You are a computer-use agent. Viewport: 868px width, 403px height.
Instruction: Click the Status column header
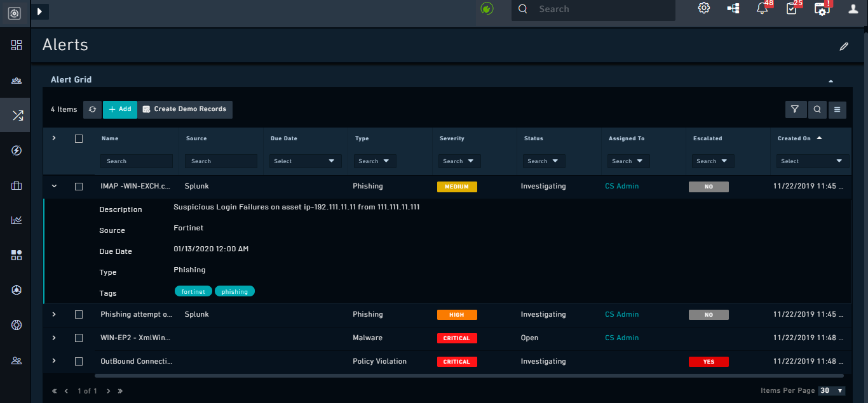(534, 138)
